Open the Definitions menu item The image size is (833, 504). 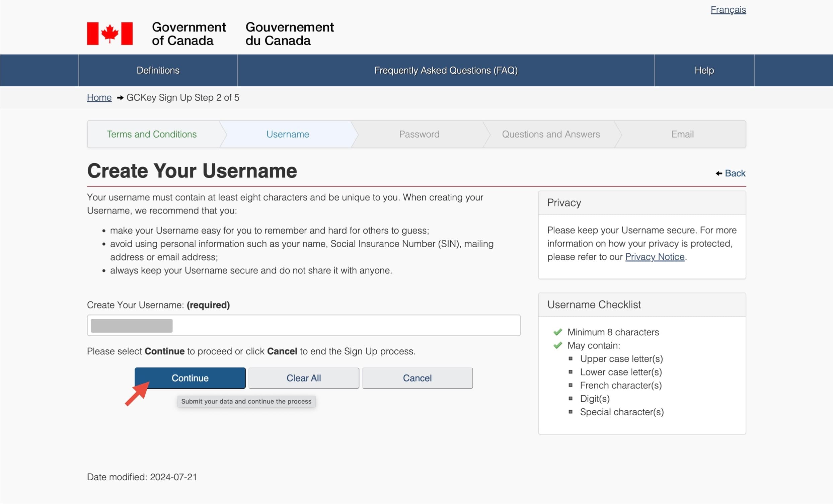pyautogui.click(x=158, y=70)
